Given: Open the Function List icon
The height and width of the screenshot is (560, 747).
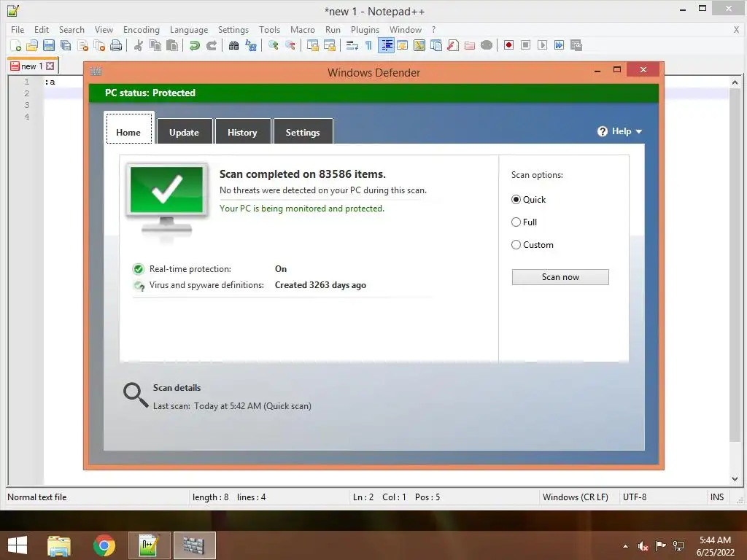Looking at the screenshot, I should pyautogui.click(x=452, y=45).
